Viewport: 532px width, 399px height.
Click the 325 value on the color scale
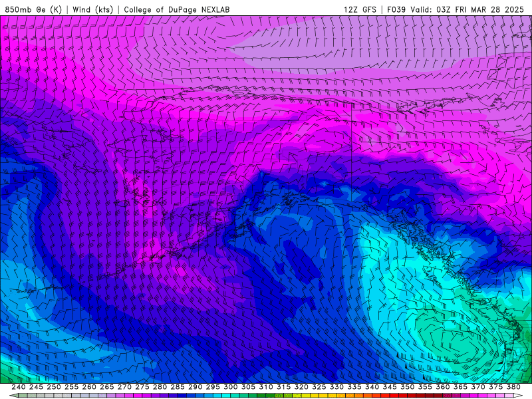coord(319,387)
